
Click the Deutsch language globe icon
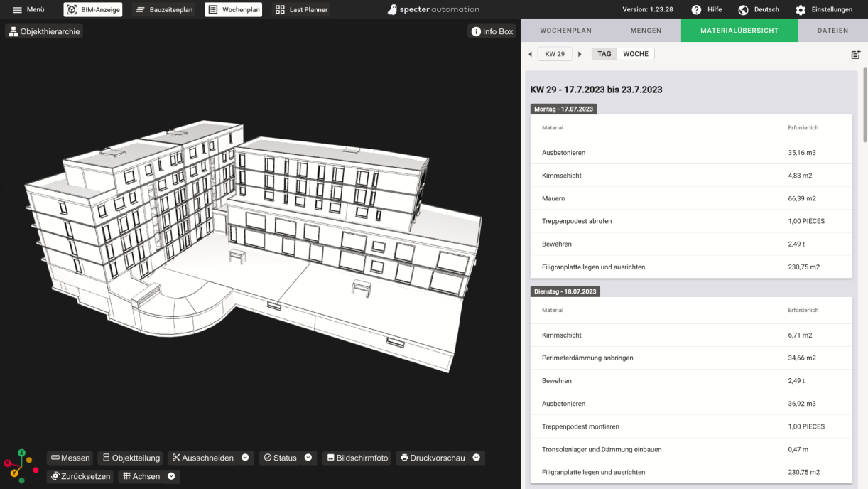(x=744, y=10)
